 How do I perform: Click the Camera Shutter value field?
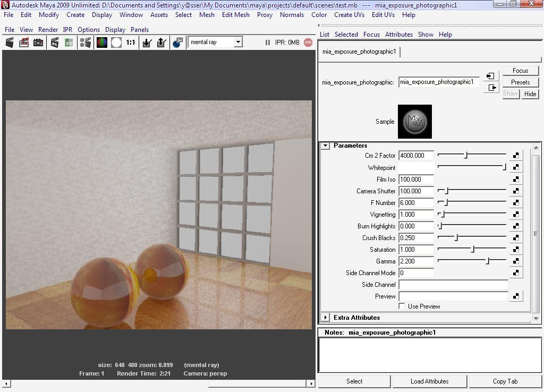click(416, 191)
